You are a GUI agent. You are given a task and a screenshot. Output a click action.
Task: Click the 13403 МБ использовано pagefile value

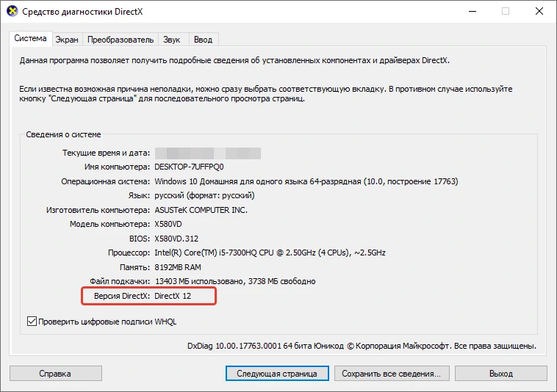coord(235,281)
